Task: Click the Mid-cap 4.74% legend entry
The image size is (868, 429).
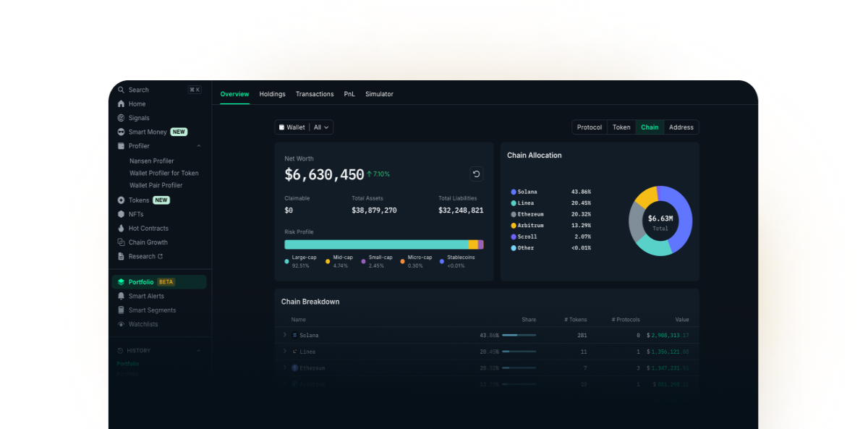Action: (340, 261)
